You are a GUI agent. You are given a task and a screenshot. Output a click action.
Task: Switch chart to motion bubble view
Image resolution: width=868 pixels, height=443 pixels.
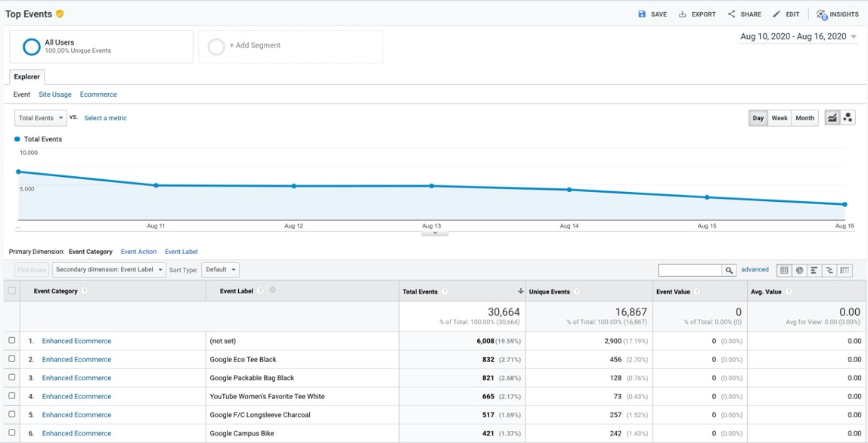tap(848, 117)
